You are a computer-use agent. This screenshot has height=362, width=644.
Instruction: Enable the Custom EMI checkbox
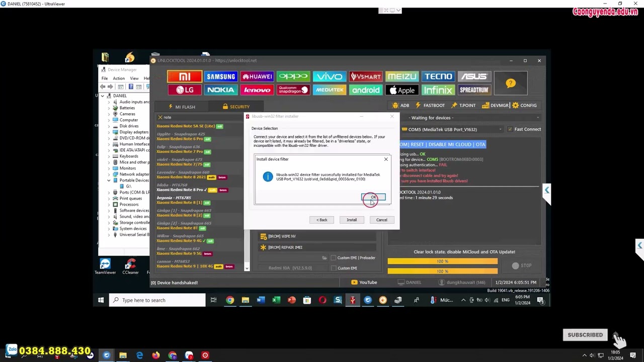pyautogui.click(x=333, y=268)
